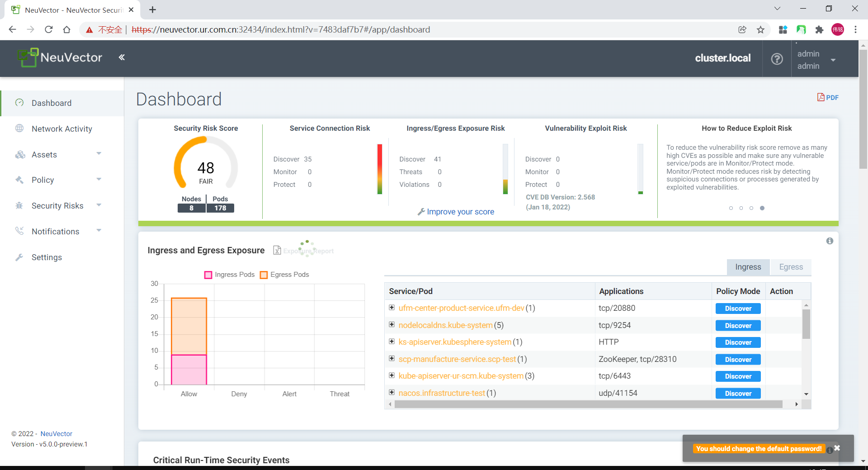The width and height of the screenshot is (868, 470).
Task: Toggle Egress Pods legend in chart
Action: point(285,275)
